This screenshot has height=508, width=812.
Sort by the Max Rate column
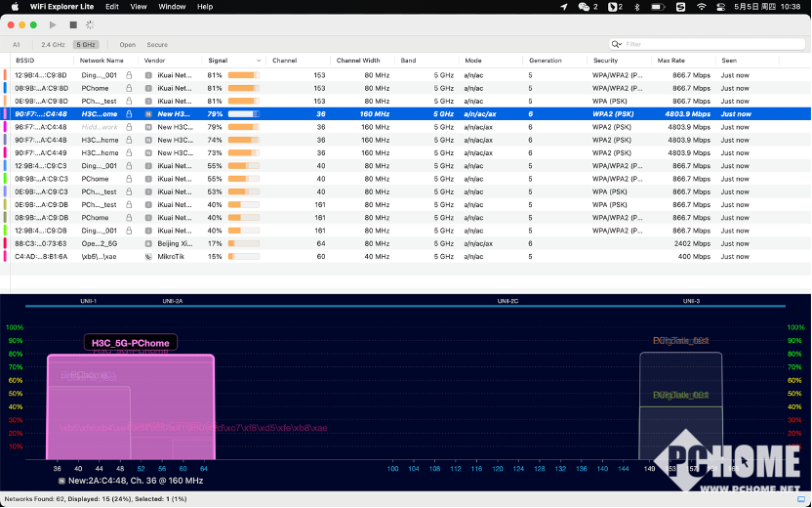[x=670, y=61]
